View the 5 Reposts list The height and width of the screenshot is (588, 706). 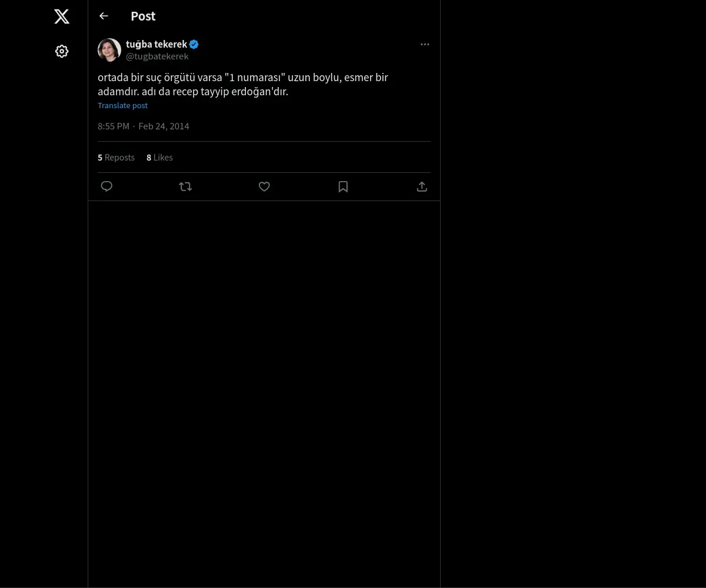[x=116, y=158]
